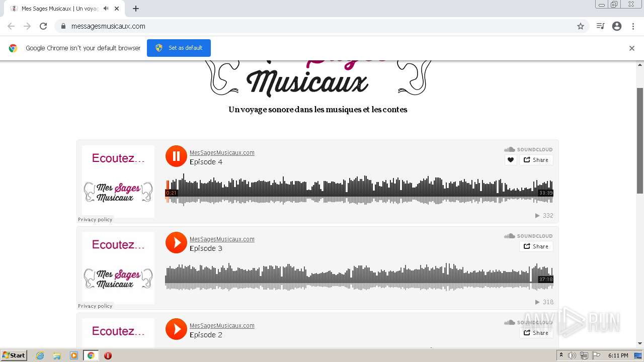Viewport: 644px width, 362px height.
Task: Open Chrome profile account icon
Action: tap(617, 26)
